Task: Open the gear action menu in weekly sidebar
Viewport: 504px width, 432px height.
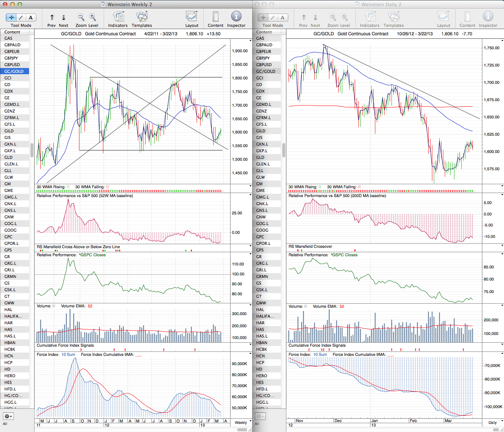Action: pyautogui.click(x=8, y=416)
